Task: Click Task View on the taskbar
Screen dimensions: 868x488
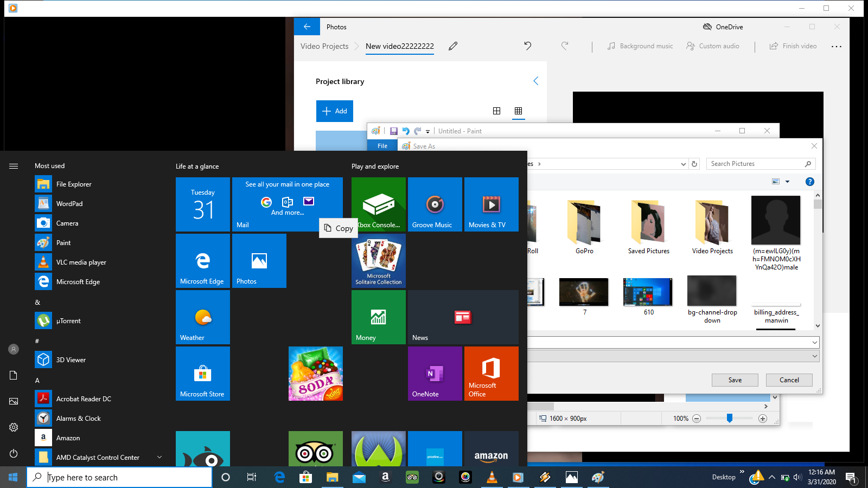Action: [x=252, y=477]
